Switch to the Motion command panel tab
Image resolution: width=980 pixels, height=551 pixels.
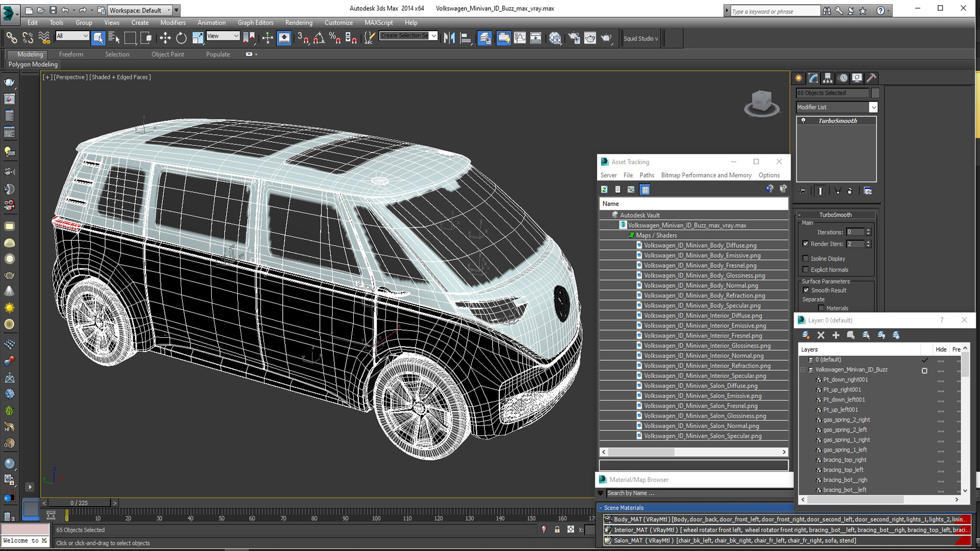point(843,78)
